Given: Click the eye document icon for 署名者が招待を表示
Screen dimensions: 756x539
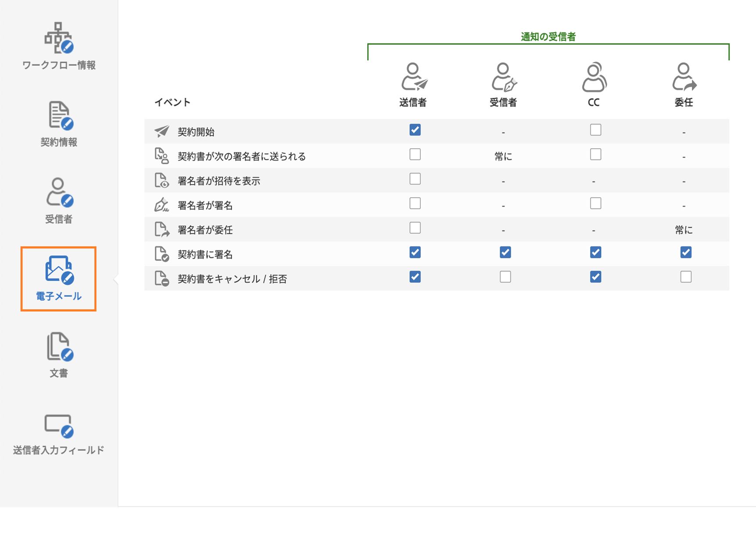Looking at the screenshot, I should (x=161, y=180).
